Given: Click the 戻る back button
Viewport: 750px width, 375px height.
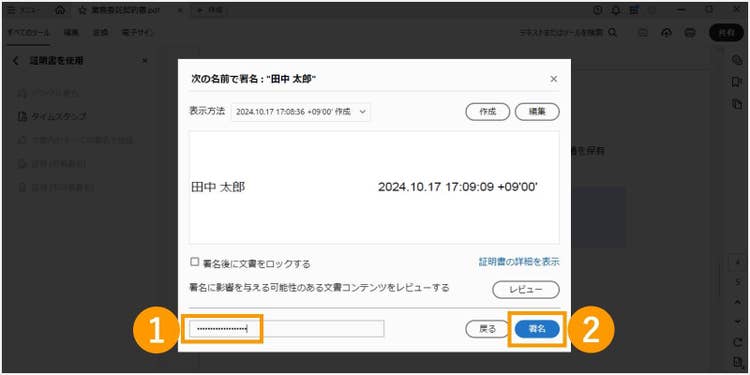Looking at the screenshot, I should pos(487,329).
